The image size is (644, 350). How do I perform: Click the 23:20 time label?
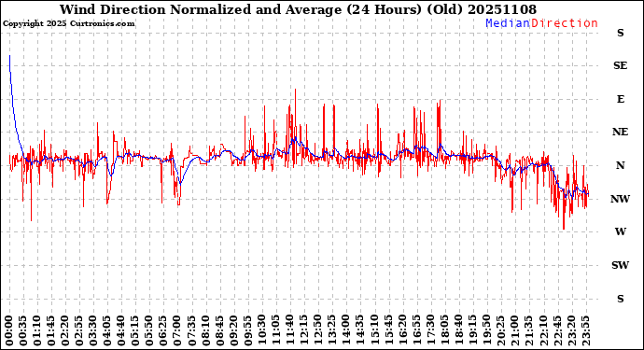click(x=571, y=330)
